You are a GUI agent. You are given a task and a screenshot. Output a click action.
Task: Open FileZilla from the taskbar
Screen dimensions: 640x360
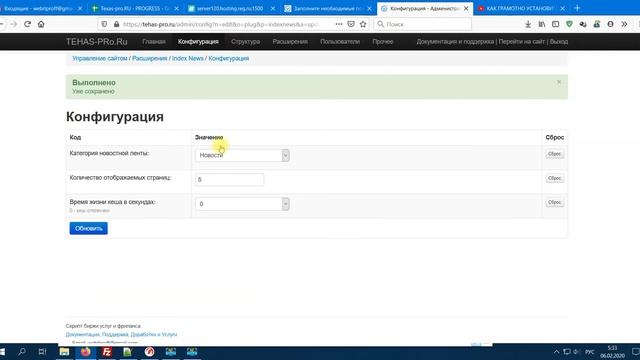[x=107, y=352]
